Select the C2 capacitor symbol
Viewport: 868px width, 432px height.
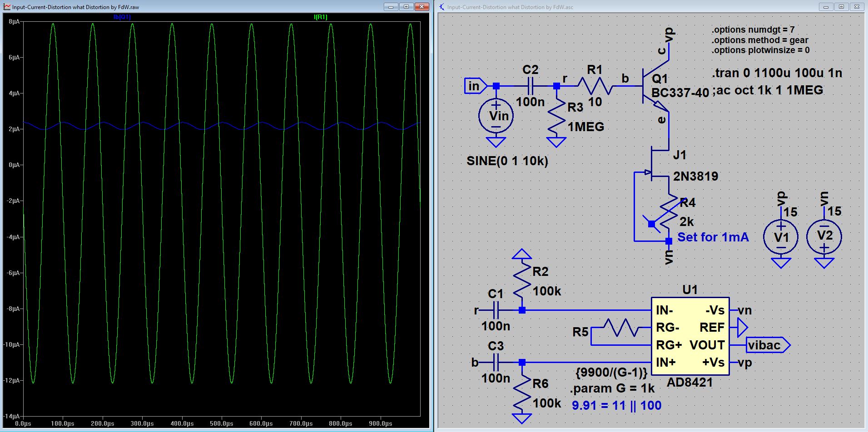(x=530, y=86)
